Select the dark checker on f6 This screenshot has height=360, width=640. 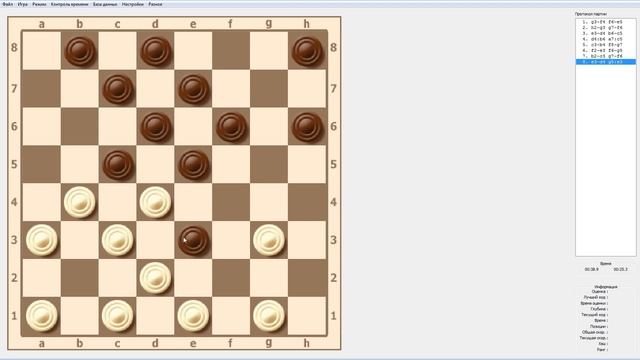pos(231,127)
